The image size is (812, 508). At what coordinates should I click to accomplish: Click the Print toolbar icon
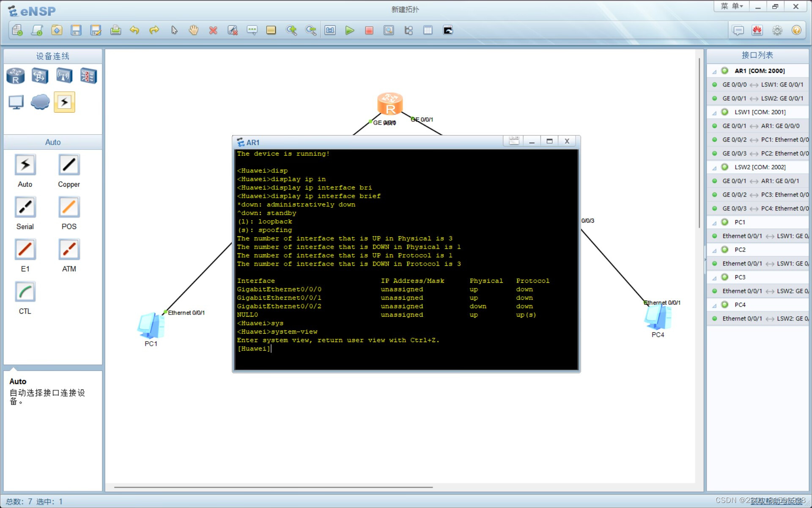(115, 30)
